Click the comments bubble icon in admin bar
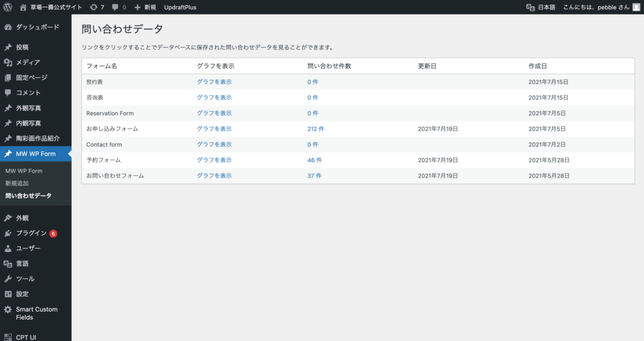The width and height of the screenshot is (644, 341). click(x=115, y=7)
